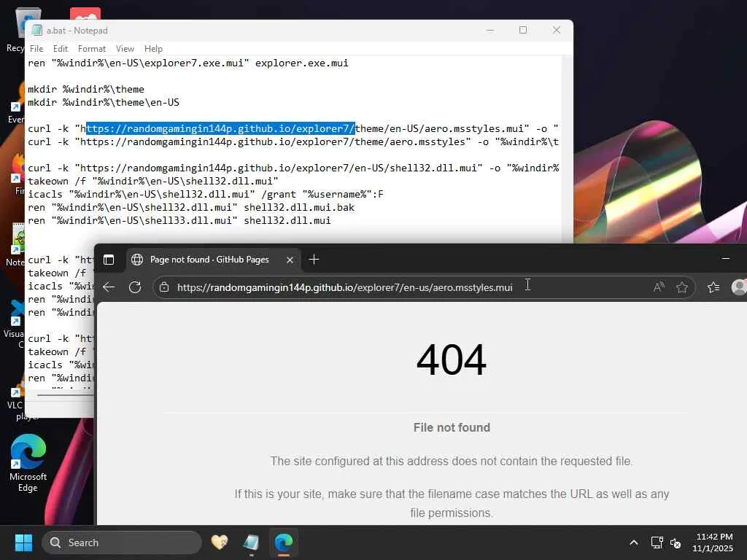Maximize the Notepad window
747x560 pixels.
tap(522, 30)
